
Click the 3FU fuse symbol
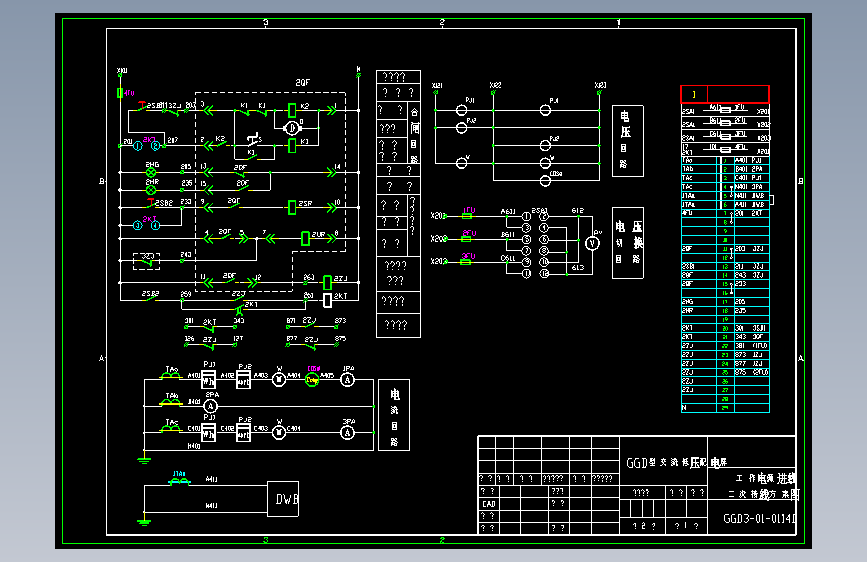[466, 262]
